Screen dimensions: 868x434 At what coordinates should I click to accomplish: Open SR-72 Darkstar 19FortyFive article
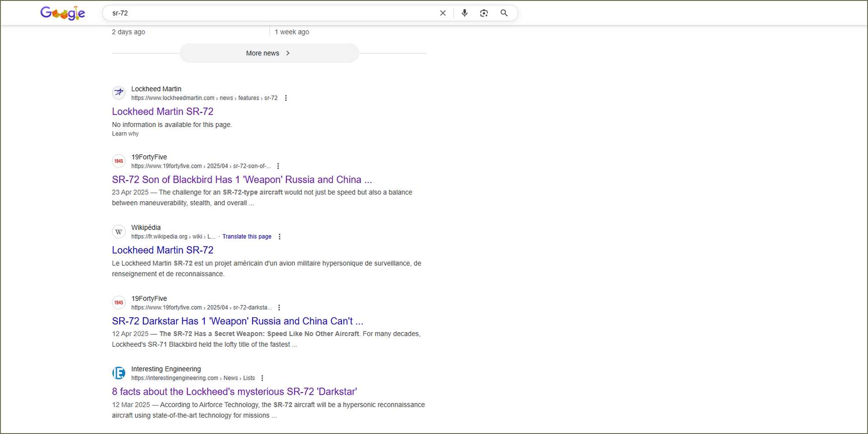[x=237, y=321]
